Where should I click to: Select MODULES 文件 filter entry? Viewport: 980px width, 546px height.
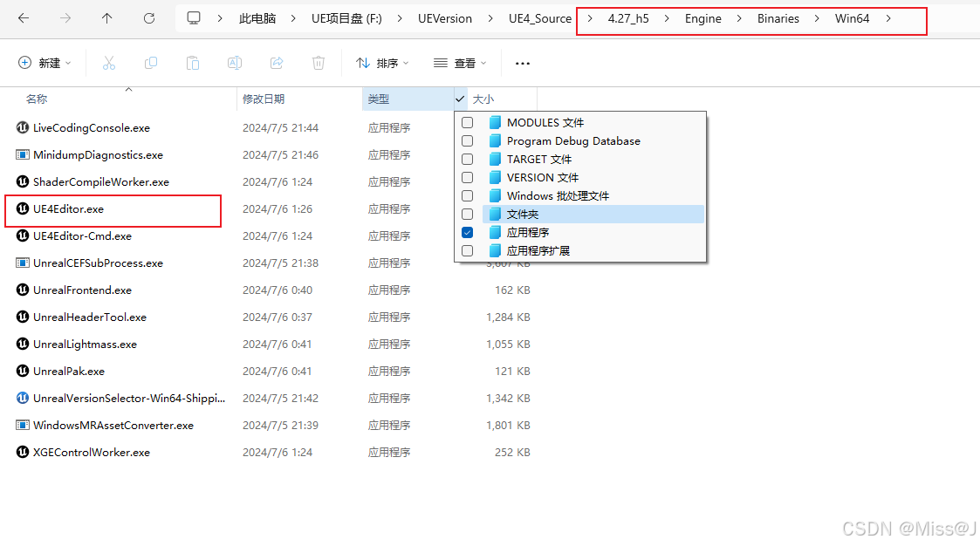545,122
